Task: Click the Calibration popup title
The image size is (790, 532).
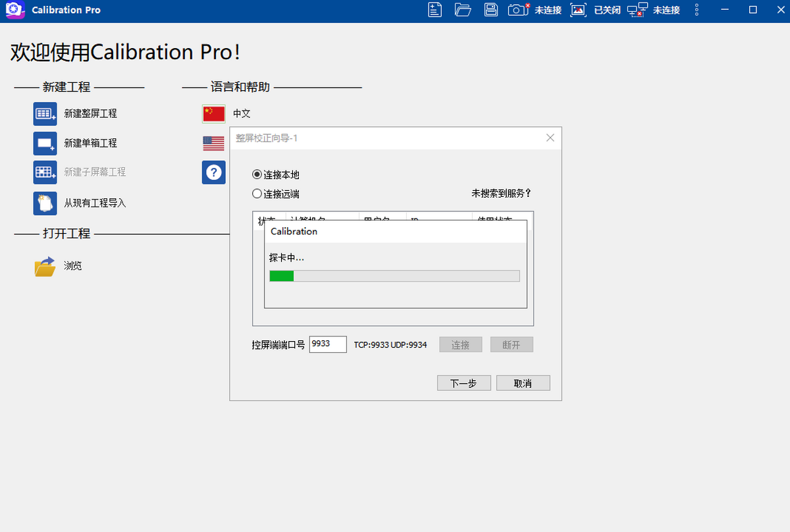Action: pyautogui.click(x=294, y=231)
